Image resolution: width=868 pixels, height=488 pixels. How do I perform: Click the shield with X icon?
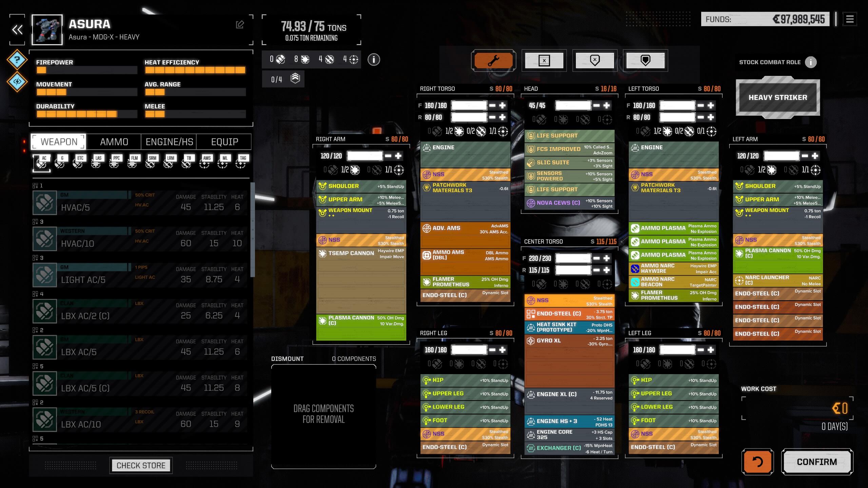[594, 60]
